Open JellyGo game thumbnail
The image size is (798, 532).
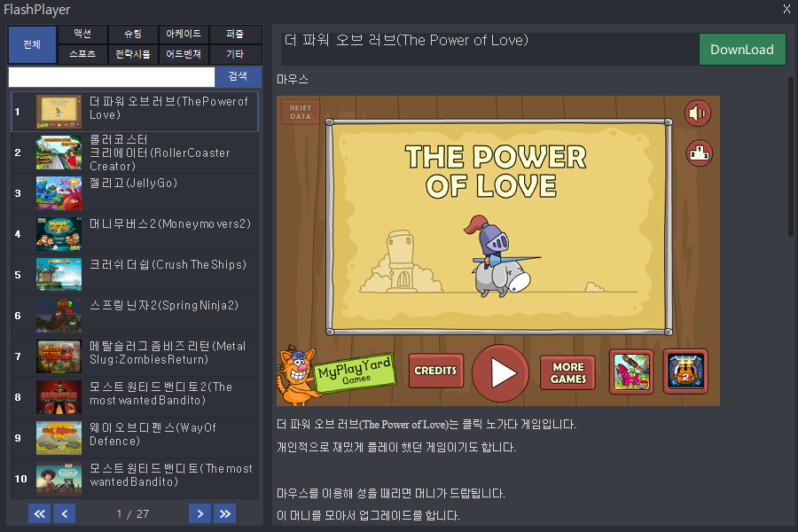coord(59,193)
